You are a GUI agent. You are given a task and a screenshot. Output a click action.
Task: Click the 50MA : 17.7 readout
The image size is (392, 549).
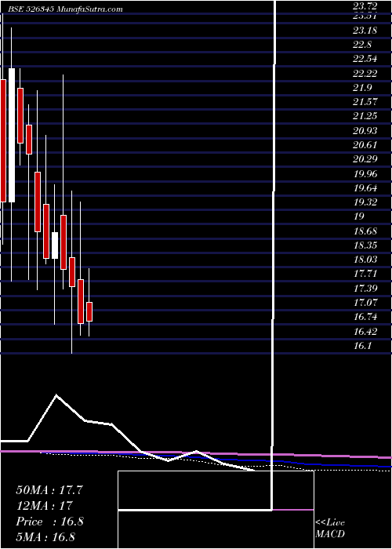click(x=49, y=490)
